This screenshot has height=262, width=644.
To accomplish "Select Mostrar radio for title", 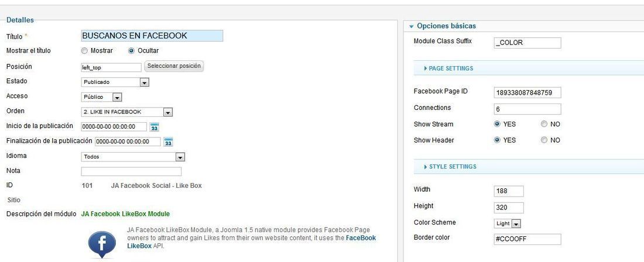I will pyautogui.click(x=85, y=51).
